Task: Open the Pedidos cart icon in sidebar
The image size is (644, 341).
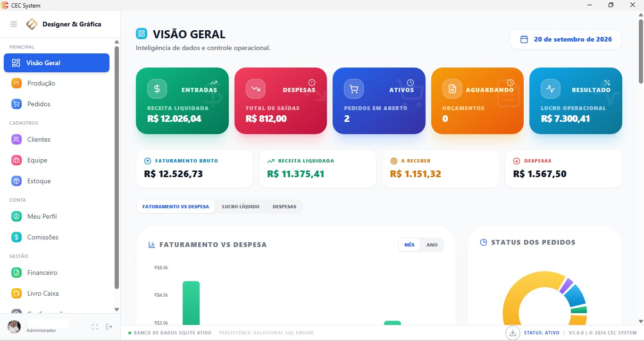Action: coord(17,104)
